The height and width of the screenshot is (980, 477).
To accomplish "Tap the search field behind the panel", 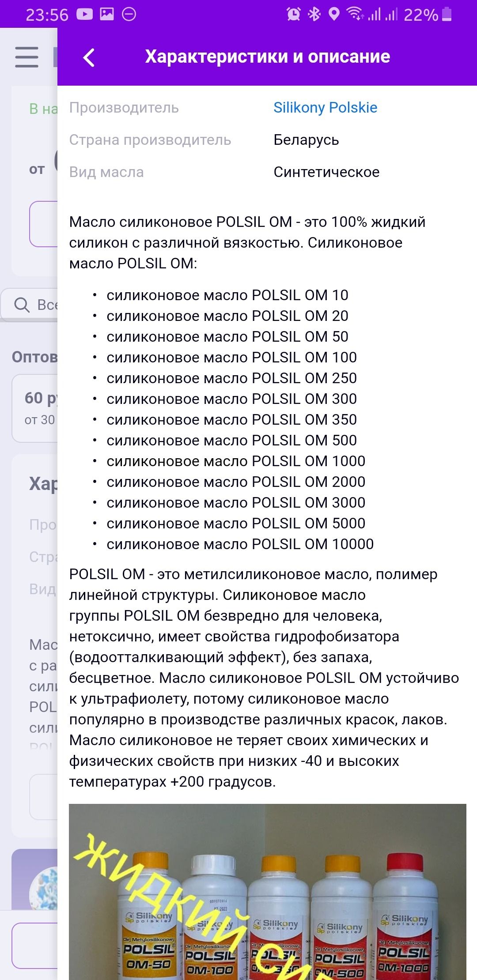I will coord(29,305).
